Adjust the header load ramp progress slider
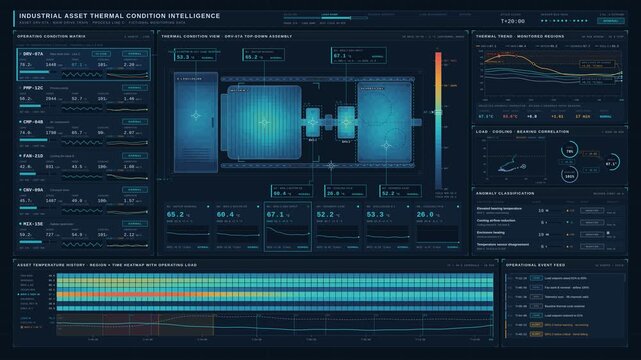641x360 pixels. [x=325, y=18]
